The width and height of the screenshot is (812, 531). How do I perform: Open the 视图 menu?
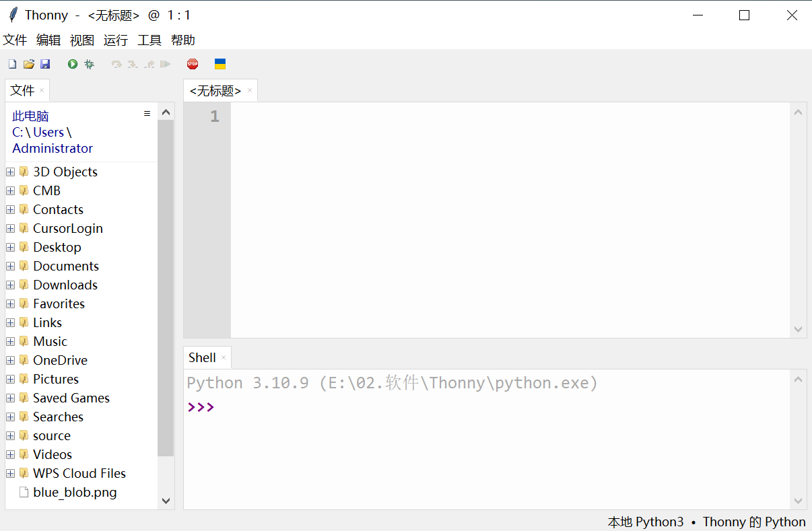82,40
